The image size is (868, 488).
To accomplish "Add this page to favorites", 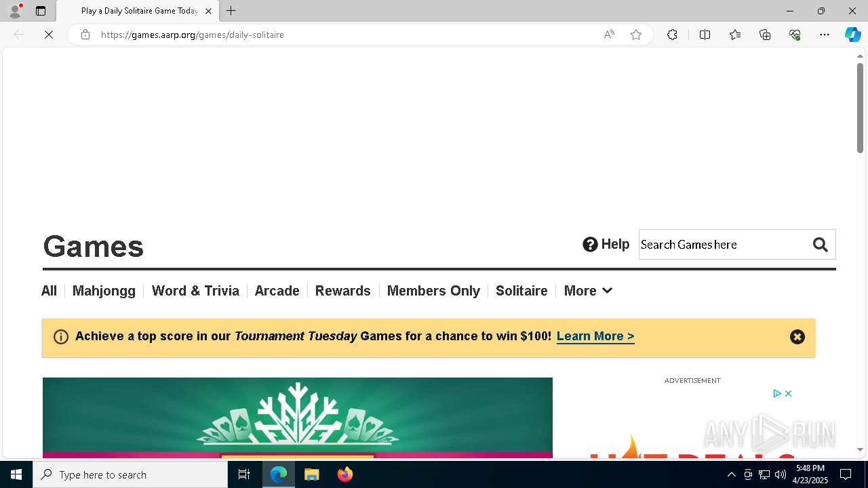I will pyautogui.click(x=636, y=35).
